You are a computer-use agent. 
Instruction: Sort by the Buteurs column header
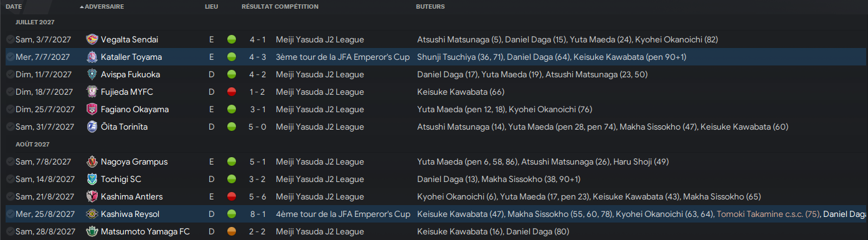coord(430,6)
